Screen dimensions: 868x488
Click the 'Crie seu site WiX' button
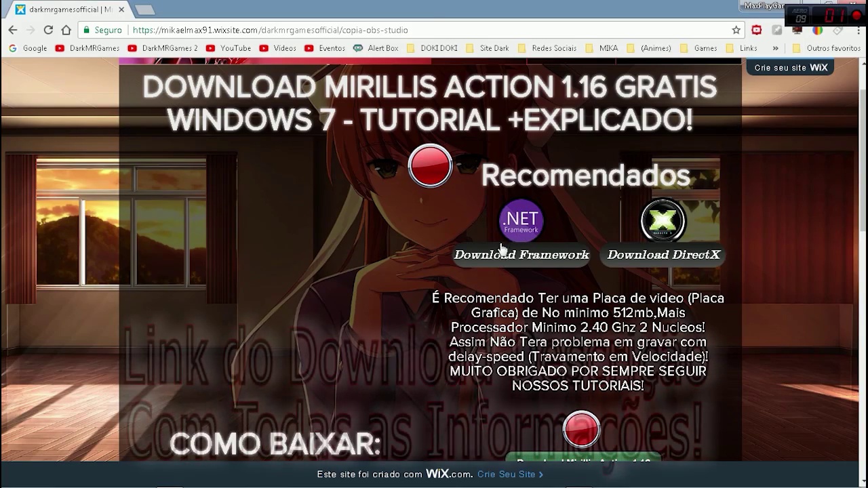(x=790, y=68)
